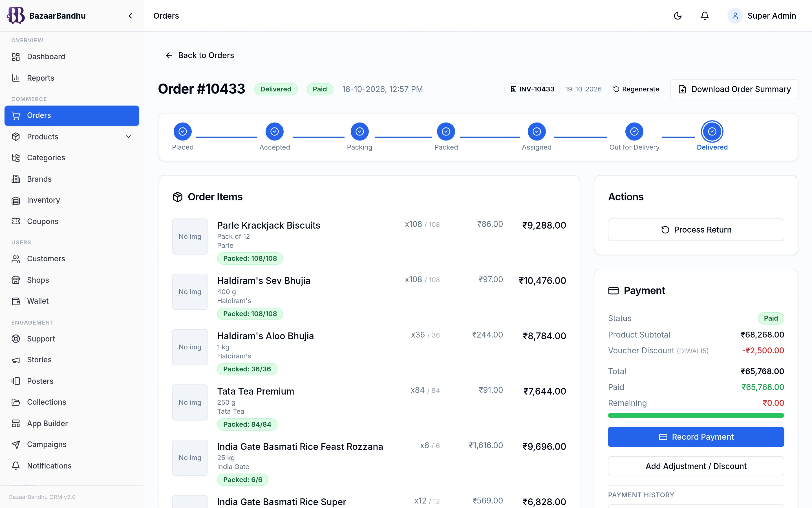Open Brands sidebar icon
This screenshot has height=508, width=812.
pyautogui.click(x=16, y=179)
